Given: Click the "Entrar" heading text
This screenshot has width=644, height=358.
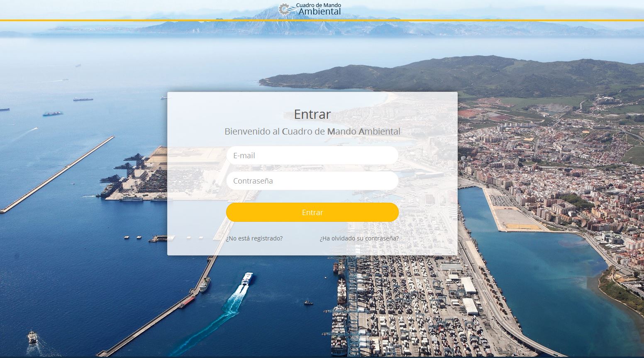Looking at the screenshot, I should (x=312, y=114).
